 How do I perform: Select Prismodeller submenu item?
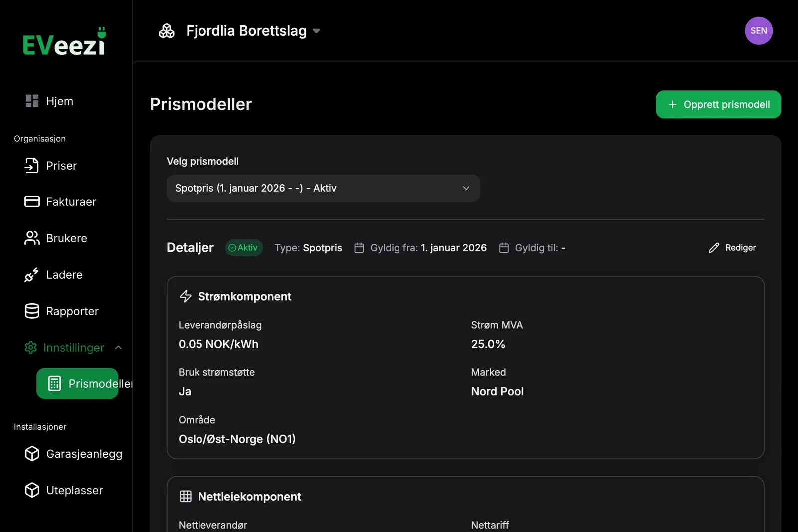pos(77,383)
